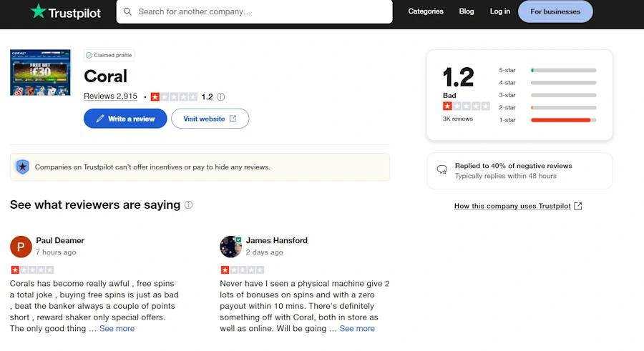644x351 pixels.
Task: Click the external link icon in Visit website
Action: pyautogui.click(x=233, y=118)
